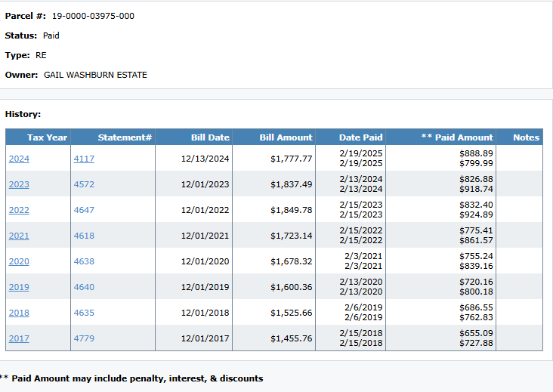Select statement number 4618
The image size is (553, 392).
[x=84, y=236]
